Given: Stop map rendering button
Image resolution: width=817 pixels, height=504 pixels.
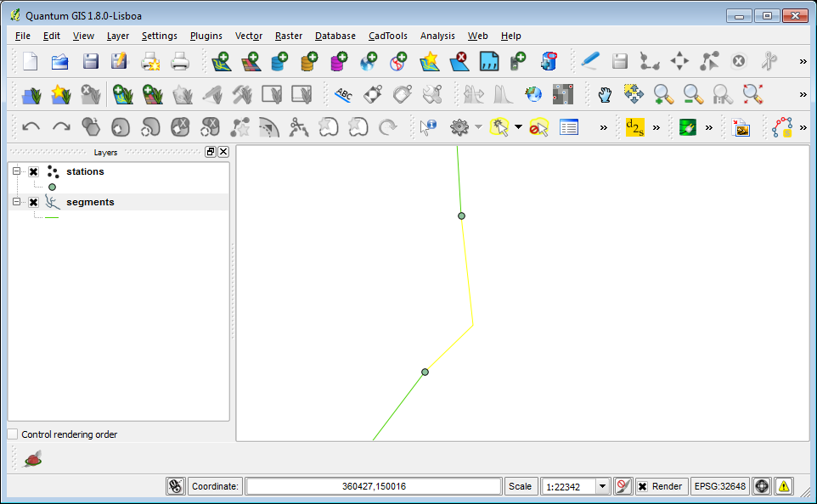Looking at the screenshot, I should pos(623,486).
